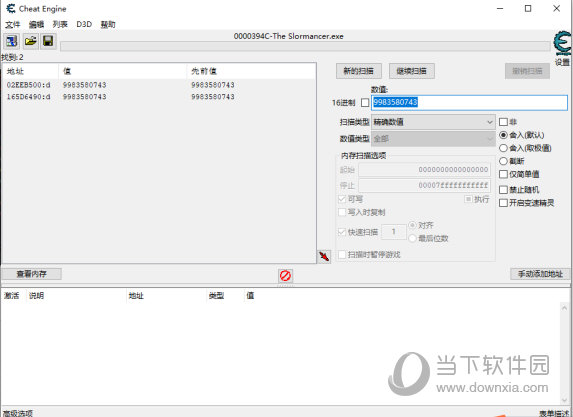
Task: Toggle the 16进制 hex checkbox
Action: tap(365, 103)
